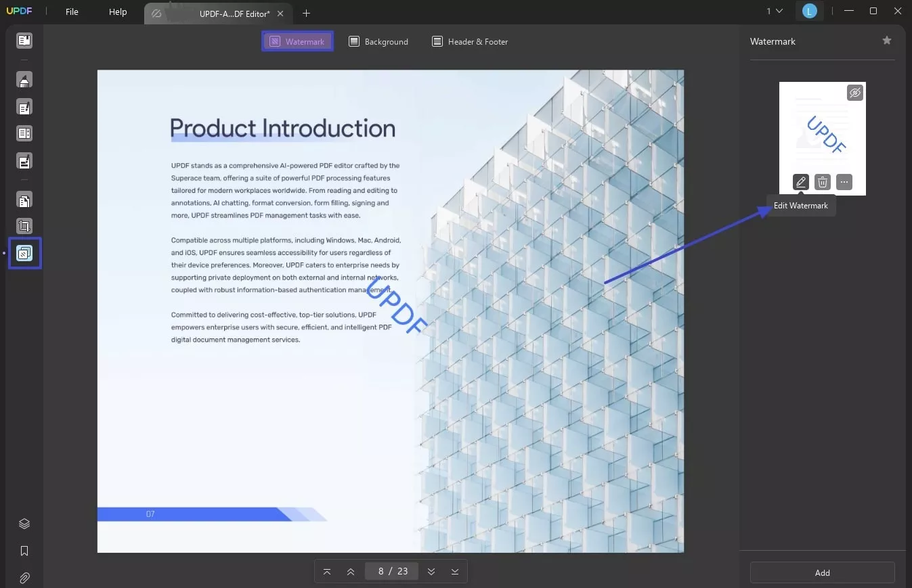Click the Add watermark button

pyautogui.click(x=823, y=572)
